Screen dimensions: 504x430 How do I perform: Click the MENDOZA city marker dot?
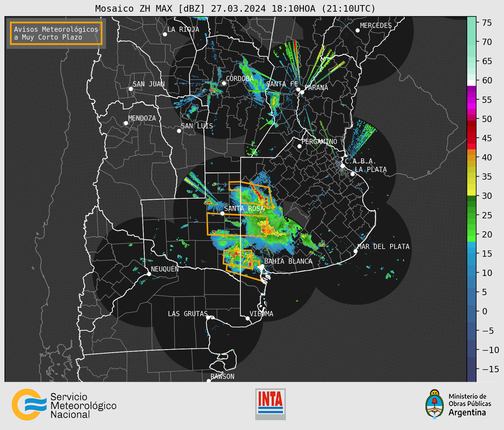click(126, 123)
